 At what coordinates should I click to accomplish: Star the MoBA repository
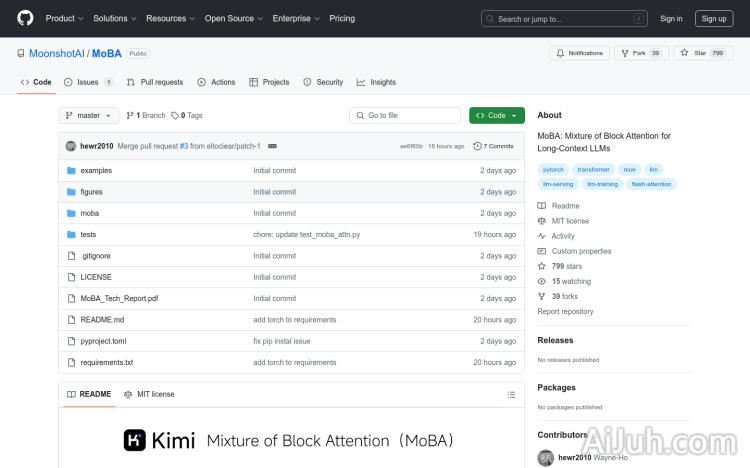point(703,53)
